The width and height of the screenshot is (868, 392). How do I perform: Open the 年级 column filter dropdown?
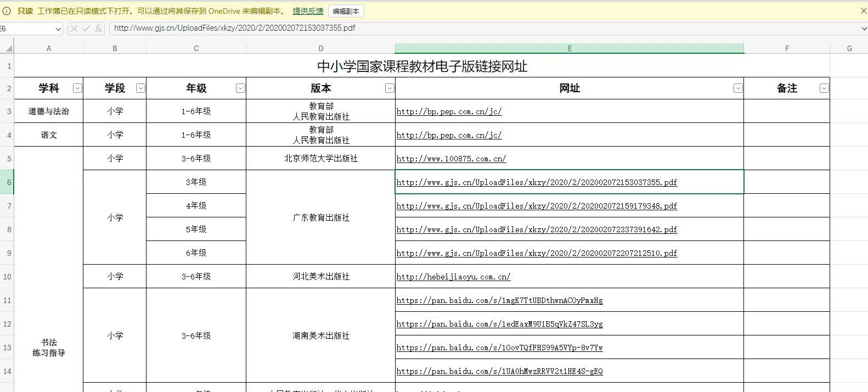(240, 88)
